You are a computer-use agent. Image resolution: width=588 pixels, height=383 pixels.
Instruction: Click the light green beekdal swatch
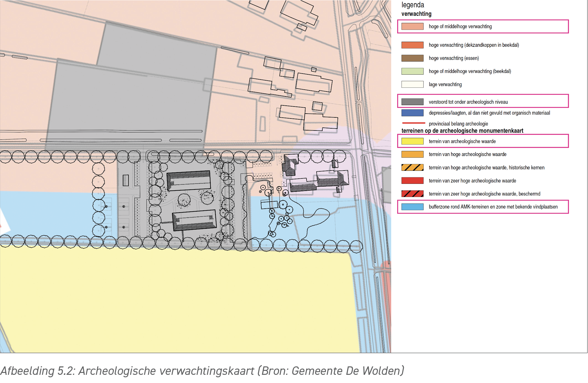[412, 71]
